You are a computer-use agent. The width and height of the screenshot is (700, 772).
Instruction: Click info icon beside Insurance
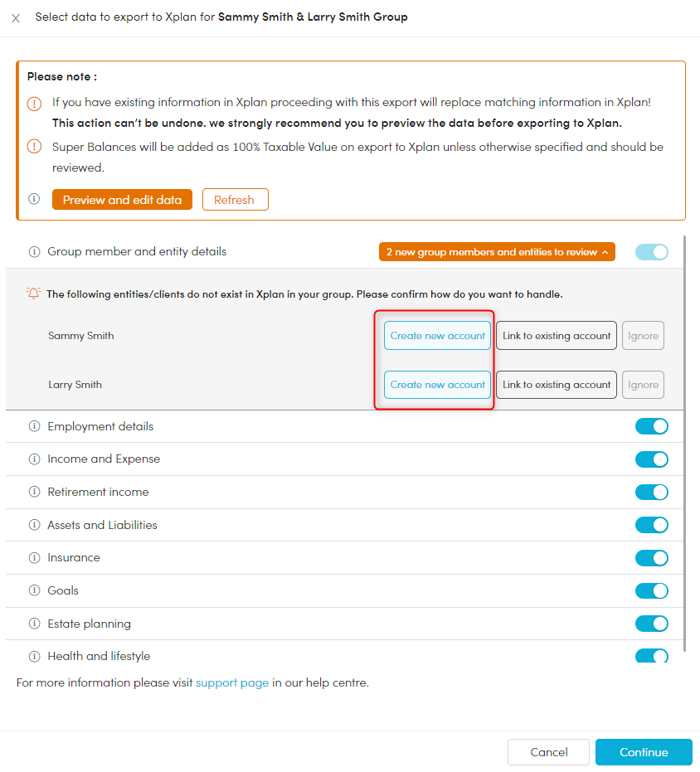(34, 558)
